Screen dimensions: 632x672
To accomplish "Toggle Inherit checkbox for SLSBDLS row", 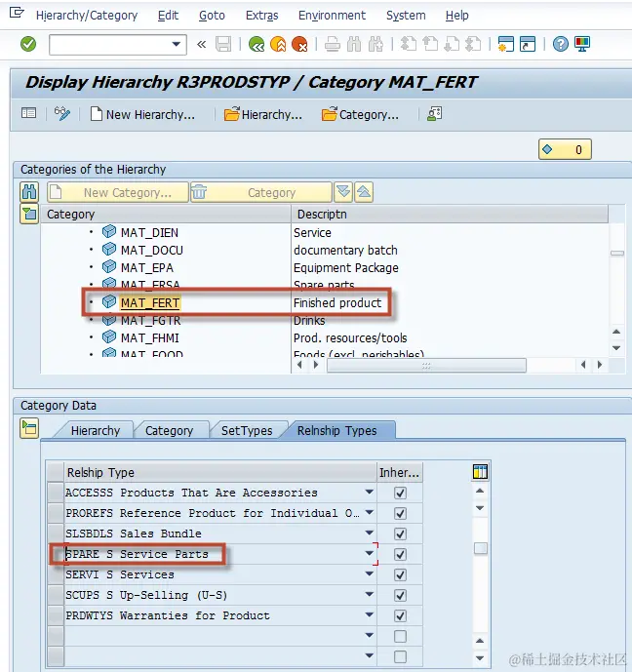I will [x=400, y=534].
